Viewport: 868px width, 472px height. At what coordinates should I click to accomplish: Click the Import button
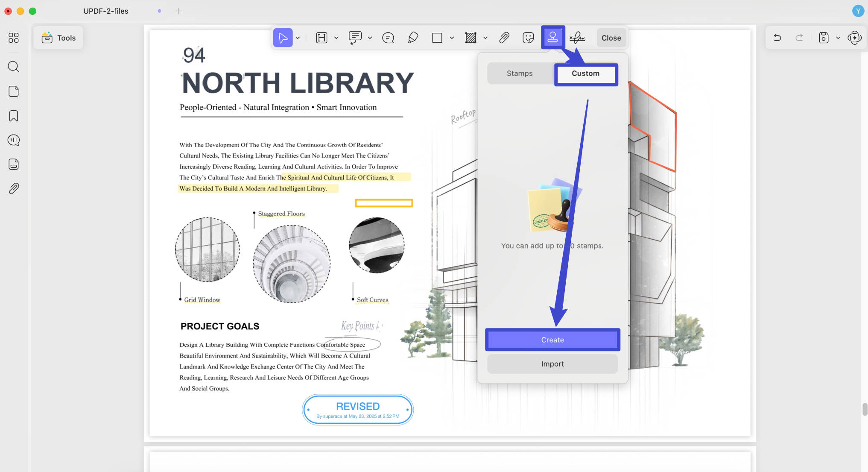[552, 364]
